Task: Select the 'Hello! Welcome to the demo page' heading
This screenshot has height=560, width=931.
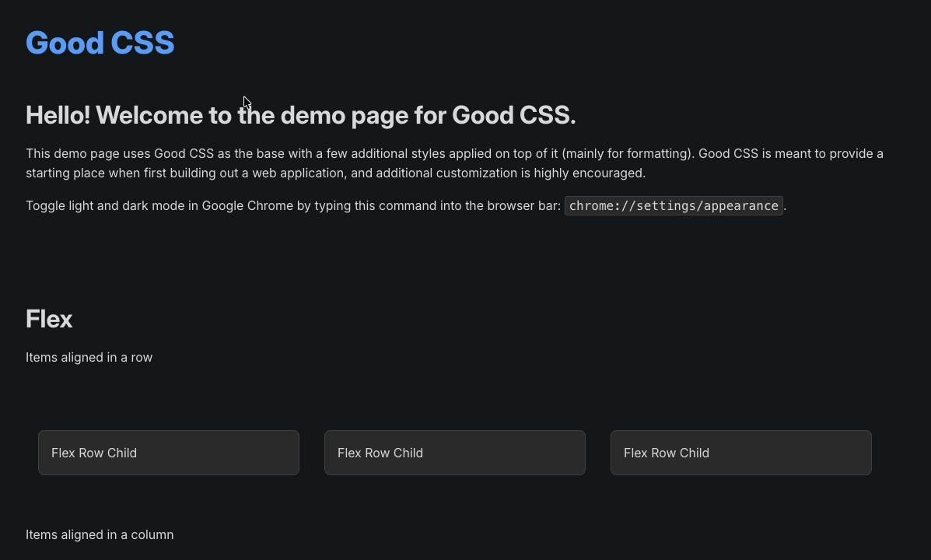Action: (300, 115)
